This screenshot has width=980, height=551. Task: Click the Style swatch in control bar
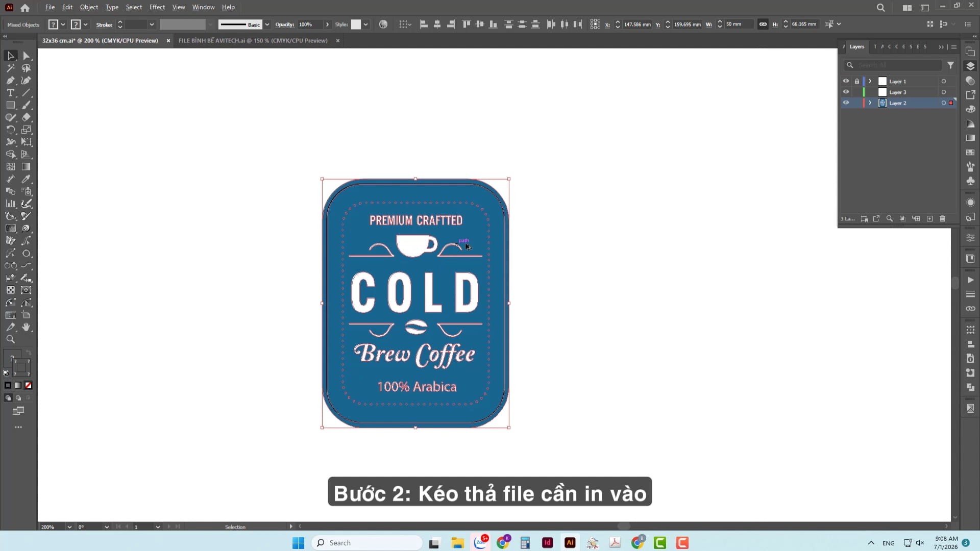(356, 24)
